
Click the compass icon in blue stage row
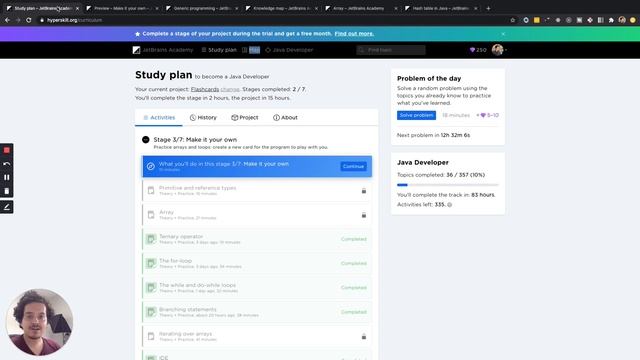click(x=151, y=166)
